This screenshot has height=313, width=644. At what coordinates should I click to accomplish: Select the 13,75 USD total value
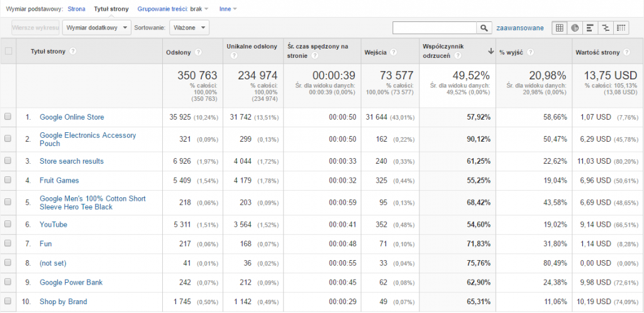tap(611, 76)
